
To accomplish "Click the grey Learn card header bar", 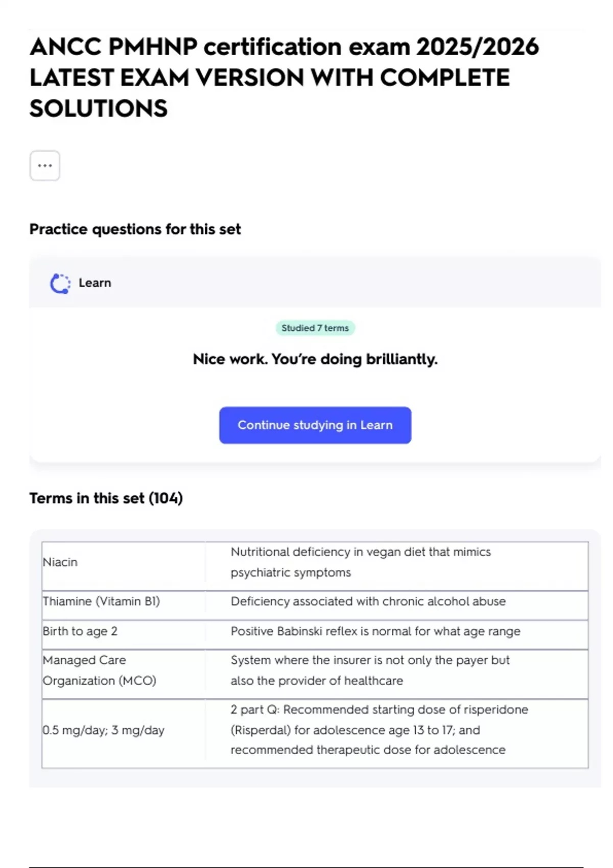I will click(x=358, y=282).
